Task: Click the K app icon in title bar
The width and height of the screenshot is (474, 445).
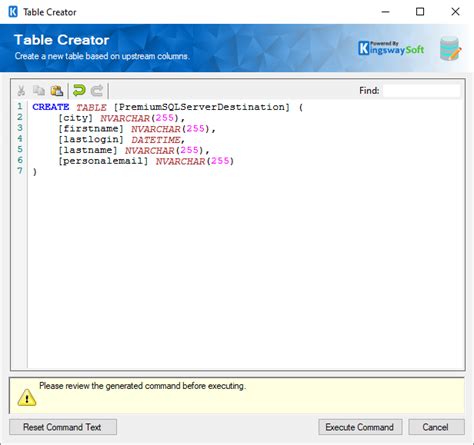Action: 13,12
